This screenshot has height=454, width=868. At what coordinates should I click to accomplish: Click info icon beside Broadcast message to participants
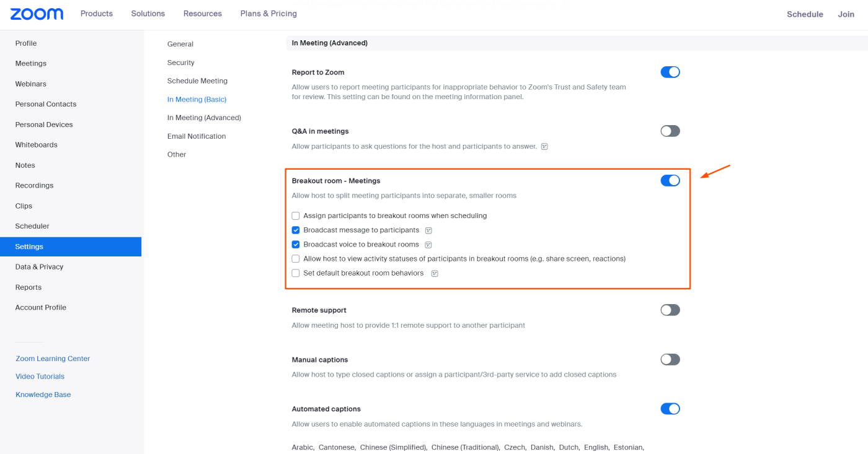428,230
